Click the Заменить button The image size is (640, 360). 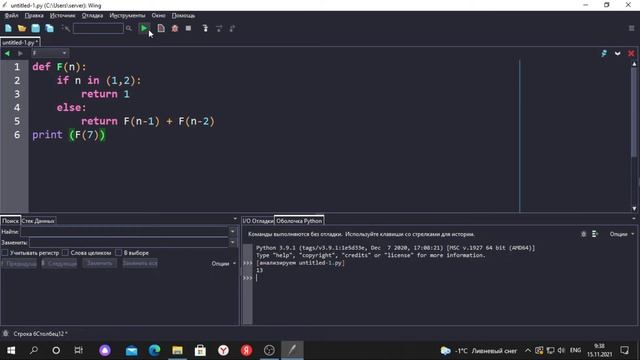100,264
